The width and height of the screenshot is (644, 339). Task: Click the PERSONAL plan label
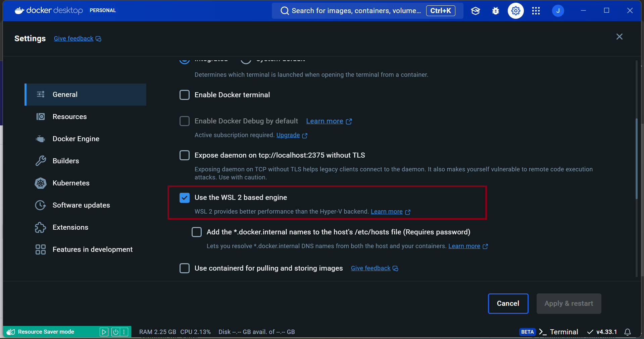point(103,10)
